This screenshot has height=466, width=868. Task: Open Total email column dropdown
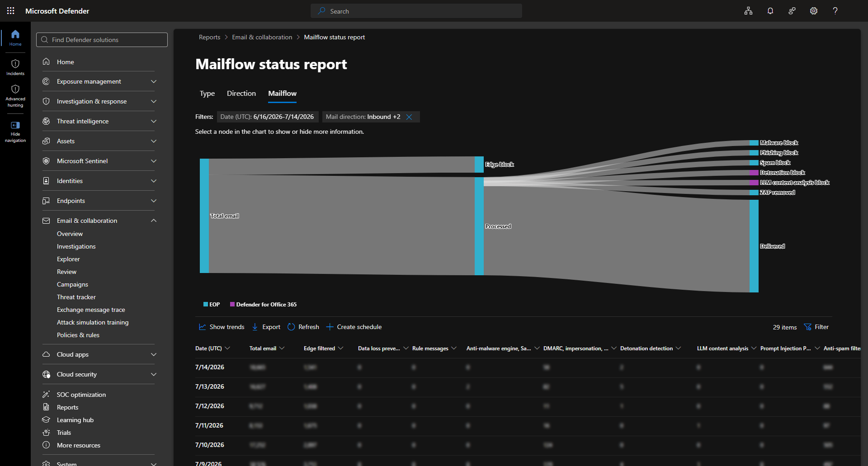pos(282,348)
